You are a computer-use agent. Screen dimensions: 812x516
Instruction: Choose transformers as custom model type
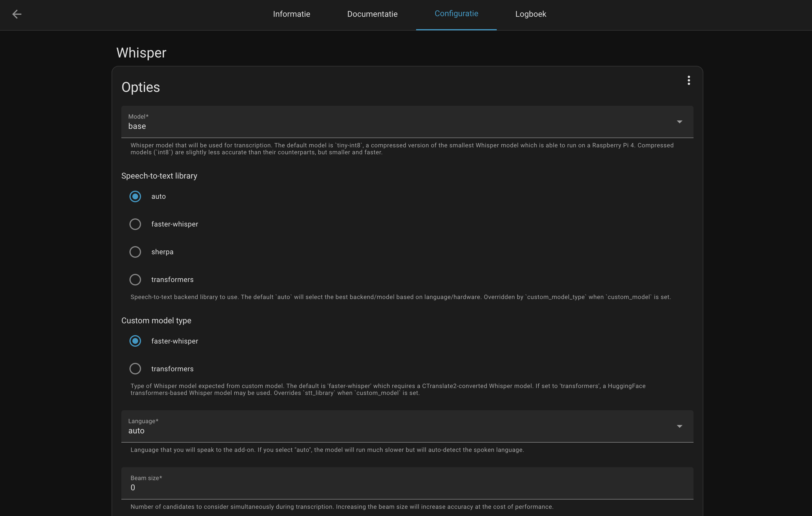click(135, 369)
